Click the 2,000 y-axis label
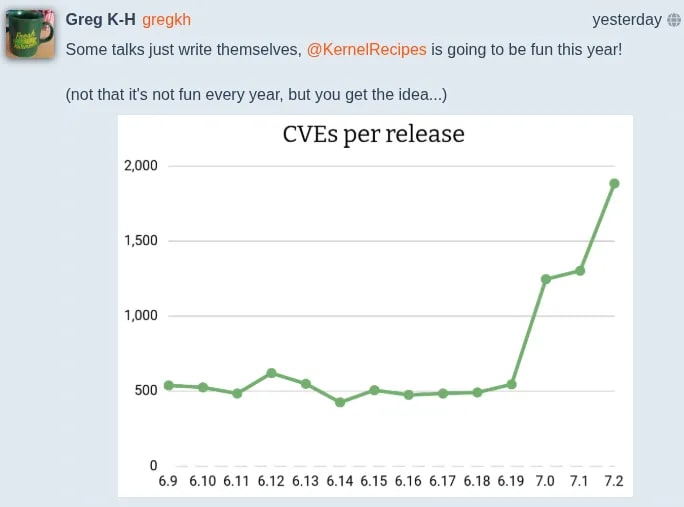The image size is (684, 507). coord(140,166)
